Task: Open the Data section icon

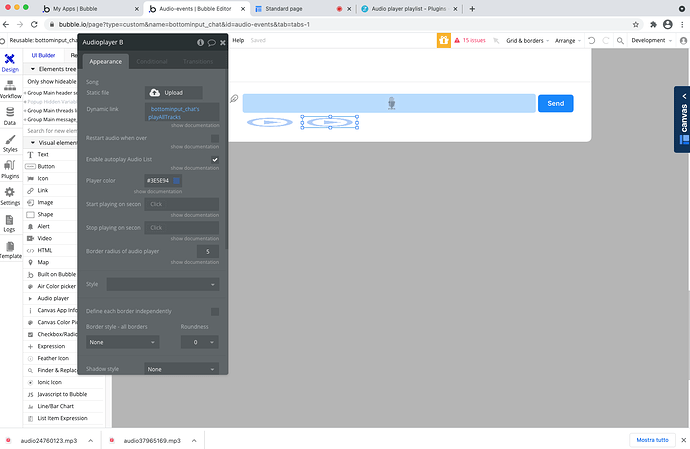Action: (10, 114)
